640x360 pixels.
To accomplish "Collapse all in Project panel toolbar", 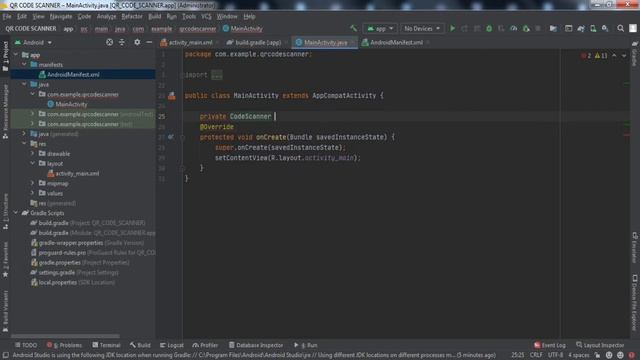I will 122,42.
